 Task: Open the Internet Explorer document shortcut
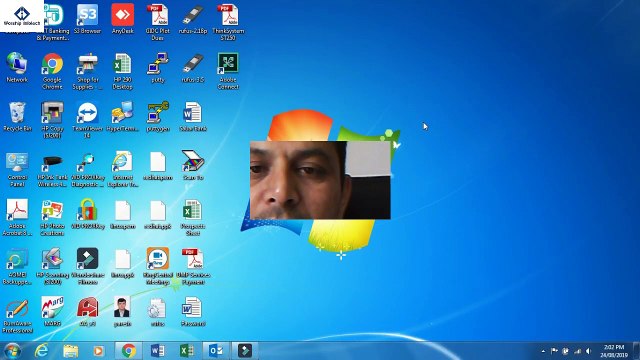(x=122, y=169)
